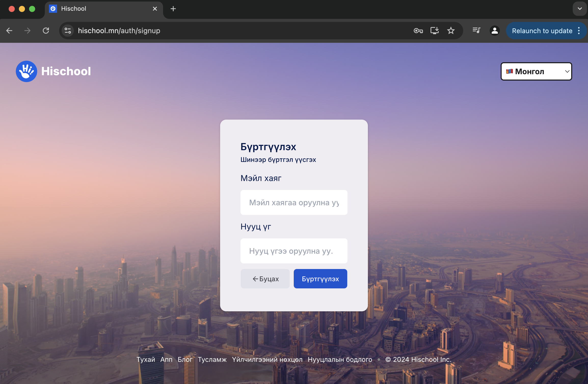Click the install app icon in address bar
The width and height of the screenshot is (588, 384).
(434, 31)
